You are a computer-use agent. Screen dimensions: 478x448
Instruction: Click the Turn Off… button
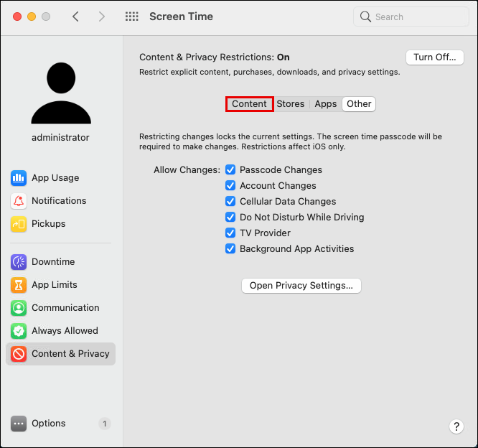pos(435,57)
